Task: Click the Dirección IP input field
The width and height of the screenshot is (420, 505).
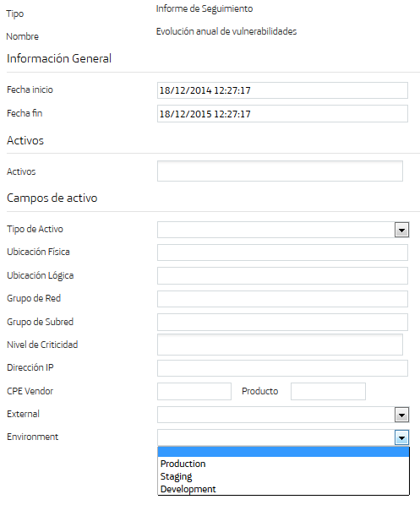Action: (x=282, y=368)
